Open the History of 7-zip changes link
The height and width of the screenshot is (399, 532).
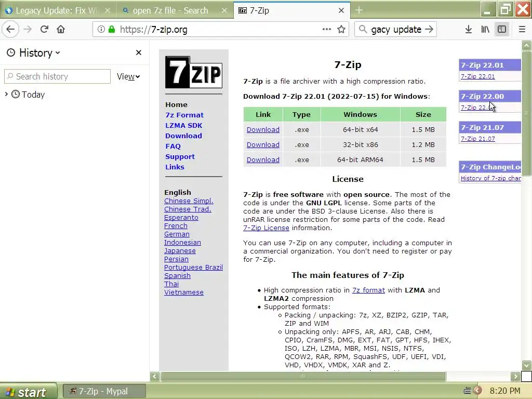point(490,178)
